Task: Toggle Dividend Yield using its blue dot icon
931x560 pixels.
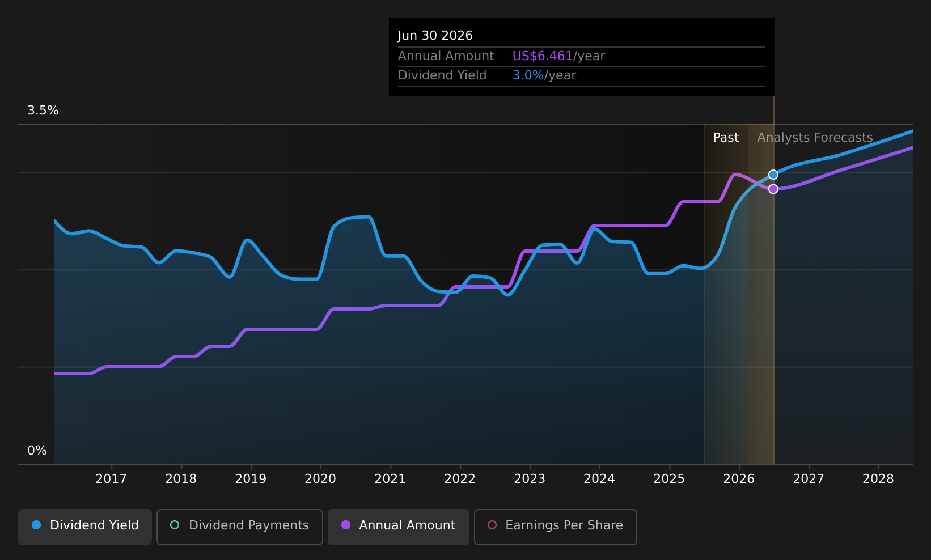Action: pyautogui.click(x=35, y=525)
